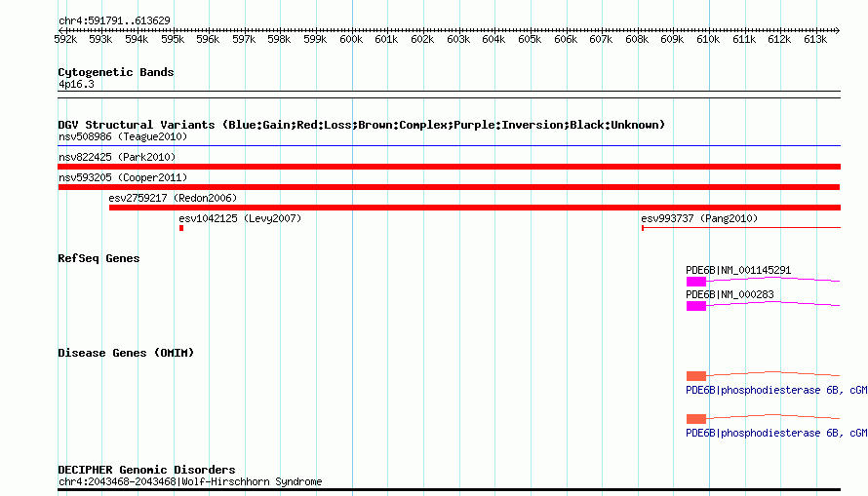Screen dimensions: 868x496
Task: Click the RefSeq Genes track title
Action: point(99,258)
